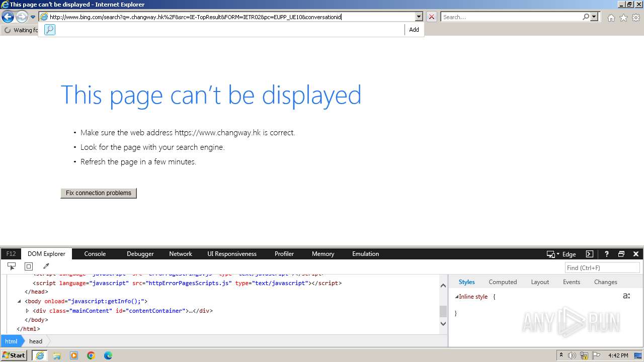
Task: Click DOM tree scrollbar down arrow
Action: click(x=443, y=324)
